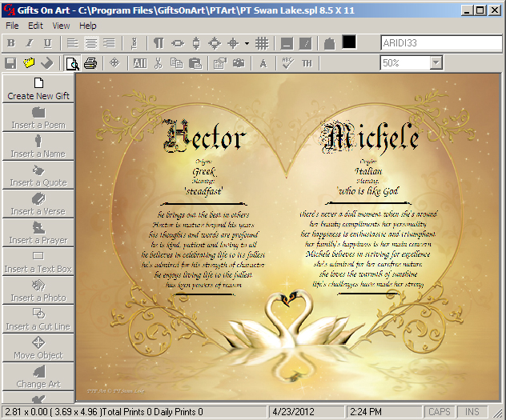Click the center horizontally icon
Viewport: 506px width, 420px height.
178,43
